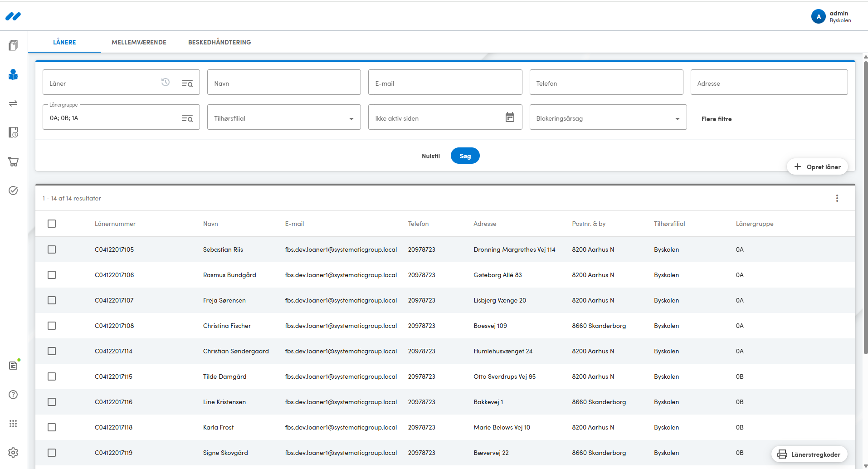868x469 pixels.
Task: Focus the Adresse input field
Action: (x=769, y=82)
